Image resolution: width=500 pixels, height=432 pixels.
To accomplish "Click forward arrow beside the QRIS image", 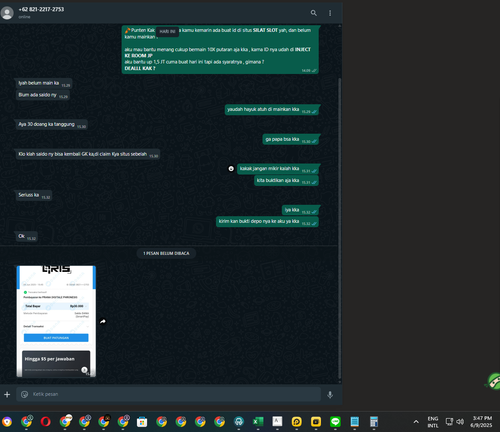I will 103,321.
